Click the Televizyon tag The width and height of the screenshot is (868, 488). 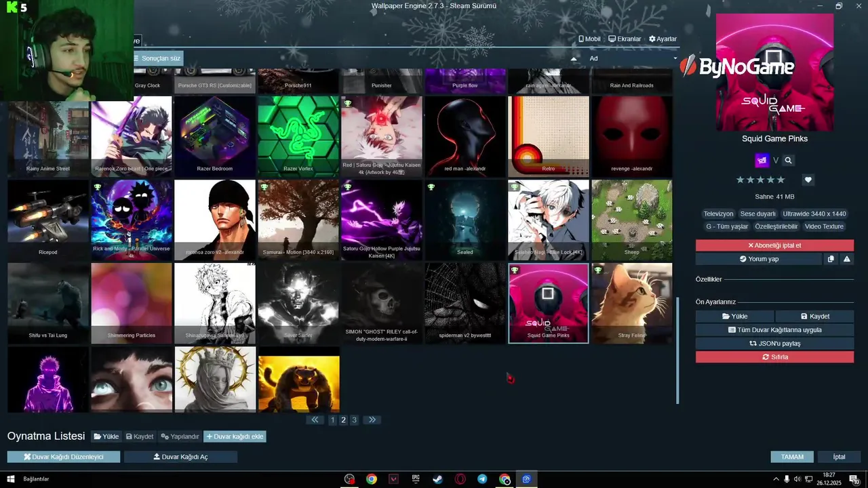pos(718,213)
